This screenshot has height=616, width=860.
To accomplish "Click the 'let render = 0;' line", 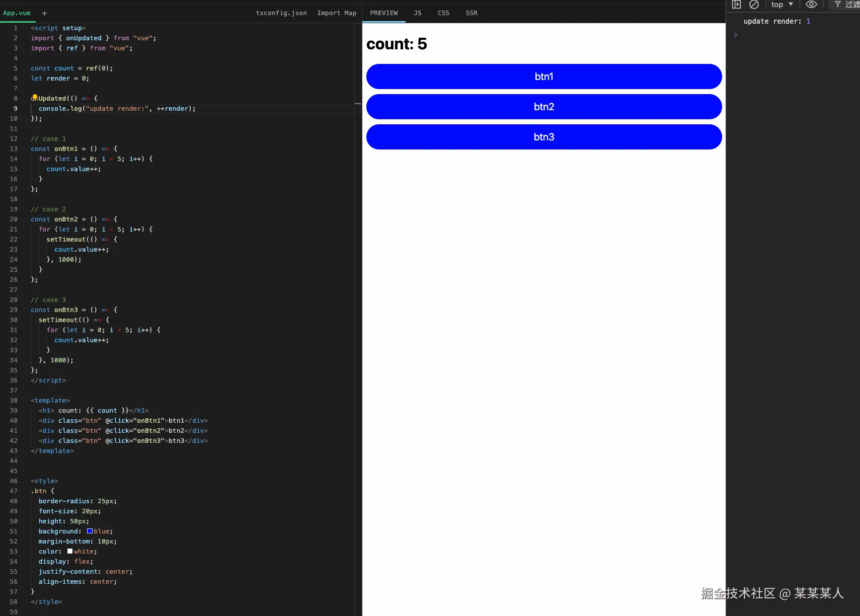I will click(60, 79).
